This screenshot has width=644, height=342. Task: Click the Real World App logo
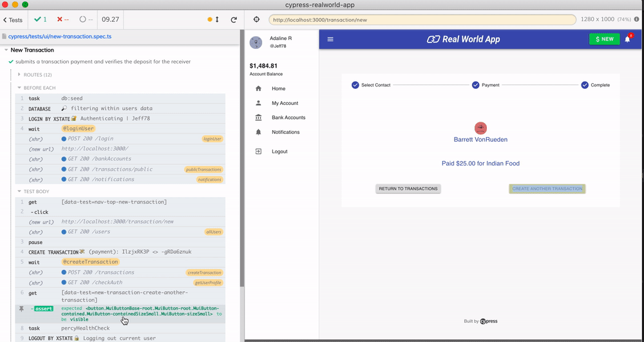[x=463, y=39]
